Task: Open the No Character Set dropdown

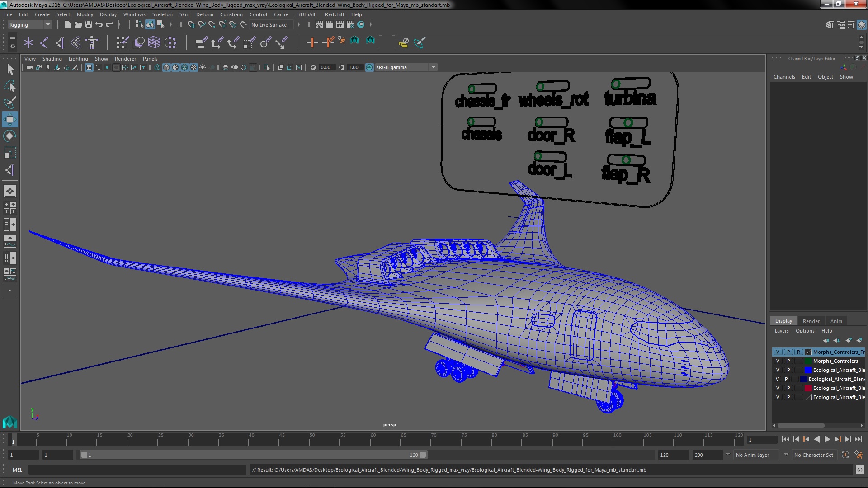Action: (816, 455)
